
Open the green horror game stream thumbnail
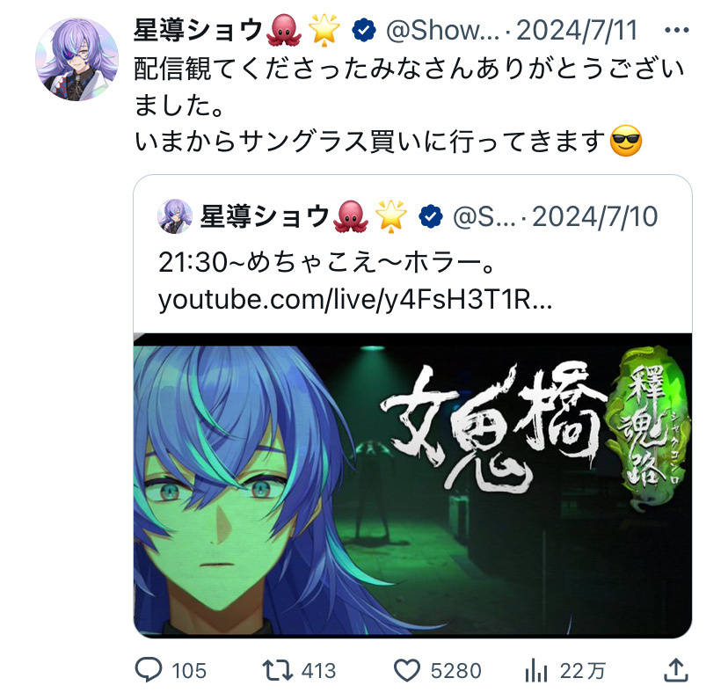(412, 485)
